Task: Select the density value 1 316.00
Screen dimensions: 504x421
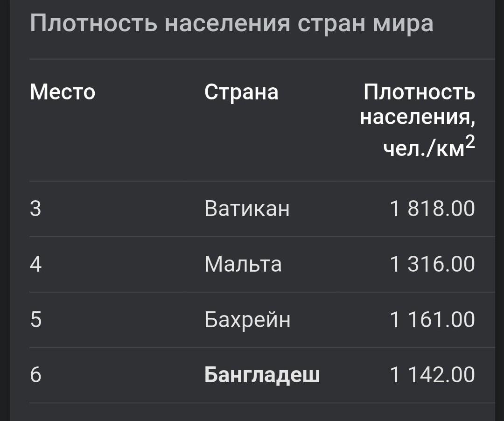Action: tap(432, 264)
